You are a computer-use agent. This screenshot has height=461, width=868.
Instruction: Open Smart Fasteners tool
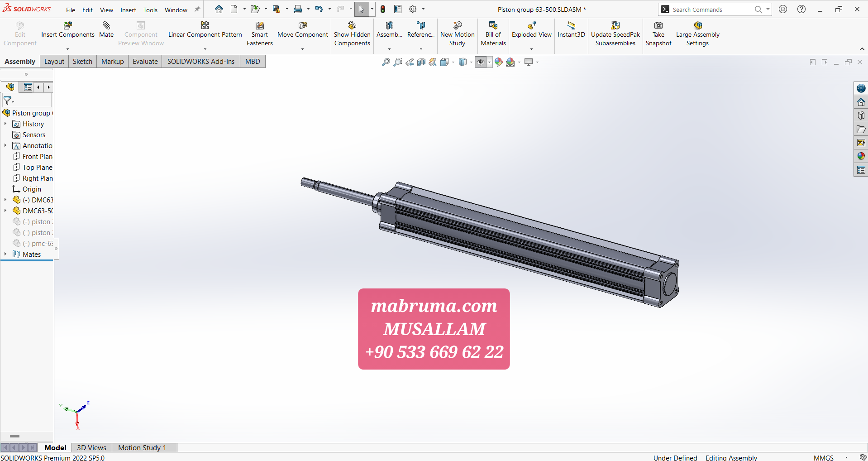click(260, 34)
